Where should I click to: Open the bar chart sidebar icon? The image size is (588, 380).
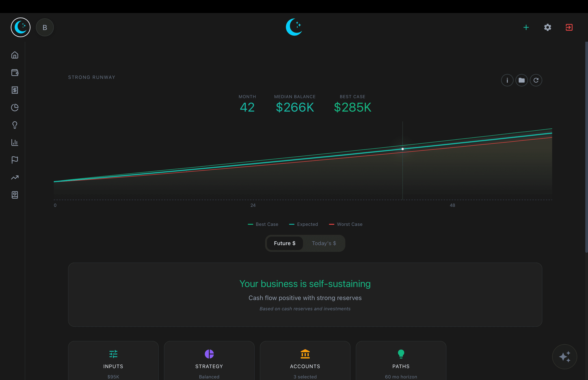[x=15, y=143]
